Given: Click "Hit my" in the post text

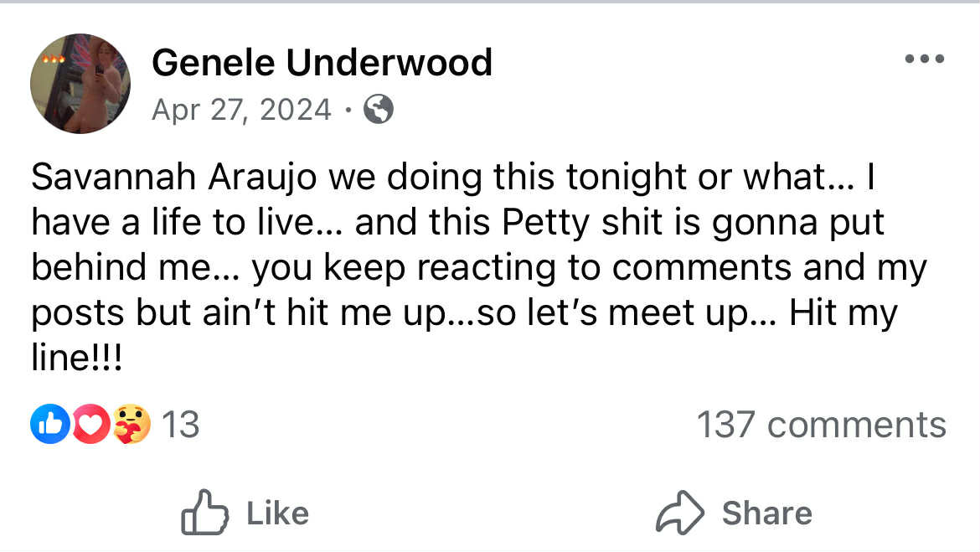Looking at the screenshot, I should 843,313.
